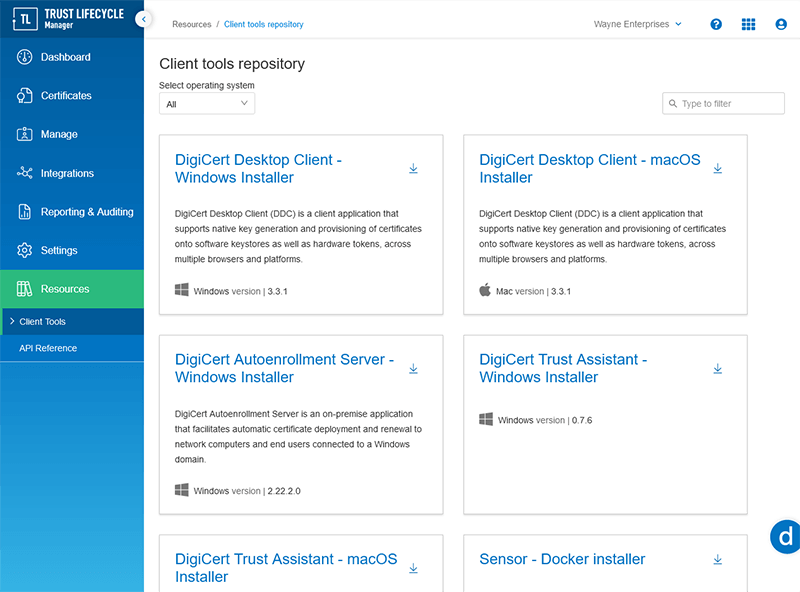Click the magnifier icon in filter box

pos(673,104)
